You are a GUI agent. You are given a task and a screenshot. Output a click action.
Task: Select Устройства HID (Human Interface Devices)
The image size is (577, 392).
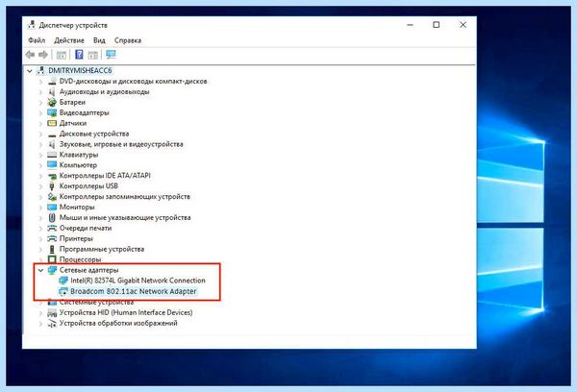tap(126, 313)
